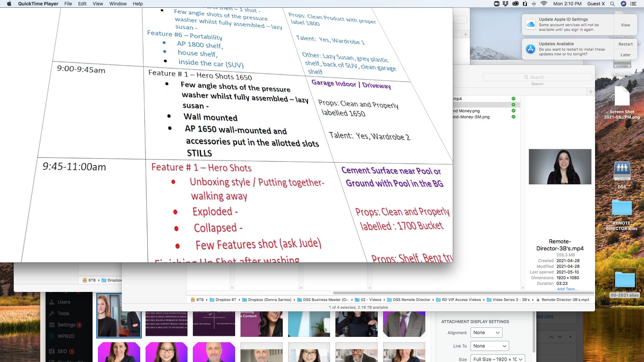
Task: Click RD VIP Access Videos in path bar
Action: pyautogui.click(x=459, y=300)
